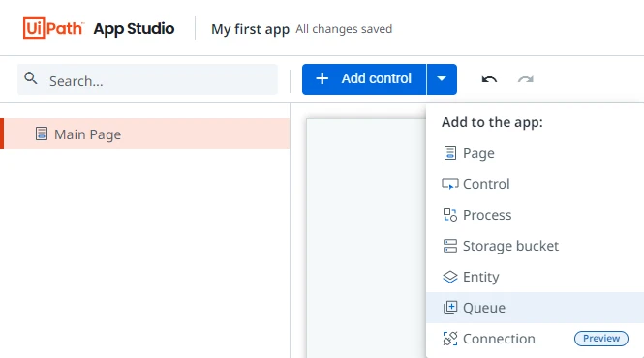Click the Page icon in the menu
The width and height of the screenshot is (644, 358).
(450, 153)
